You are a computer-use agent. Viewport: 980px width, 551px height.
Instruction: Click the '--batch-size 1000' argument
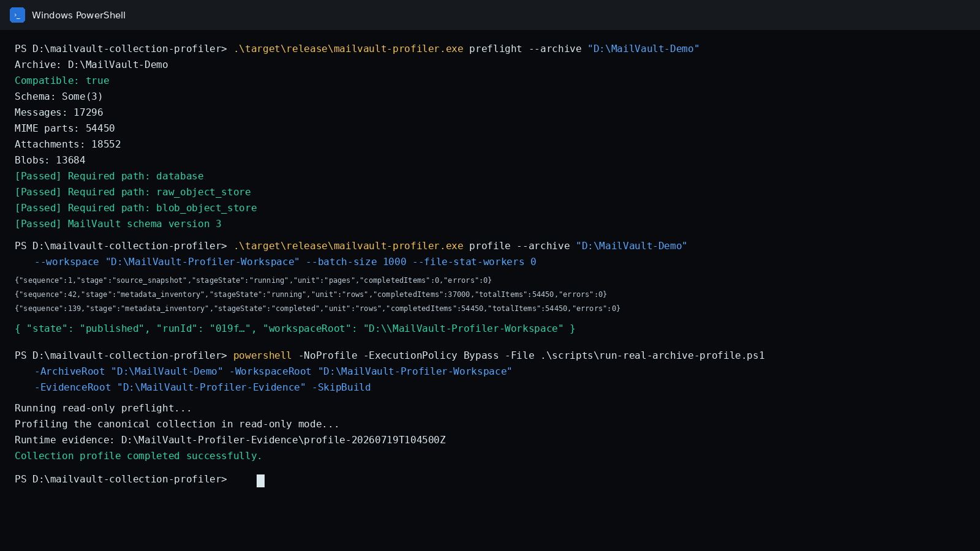pyautogui.click(x=356, y=262)
